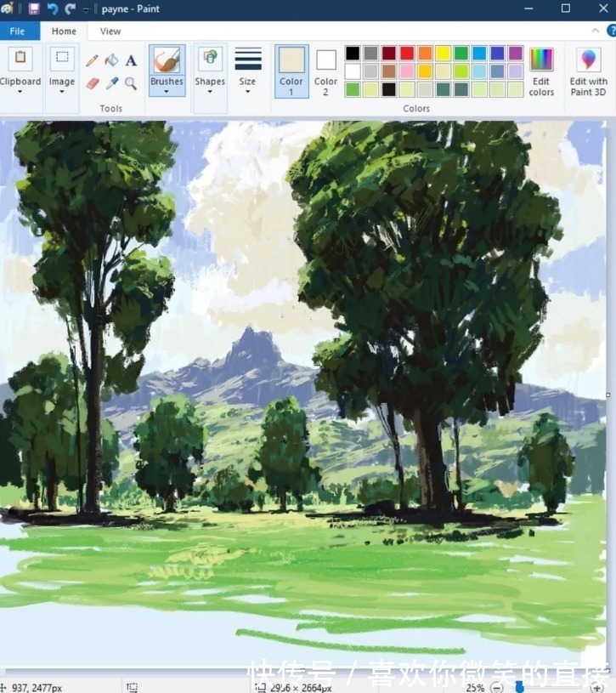Viewport: 616px width, 693px height.
Task: Undo the last action
Action: point(53,9)
